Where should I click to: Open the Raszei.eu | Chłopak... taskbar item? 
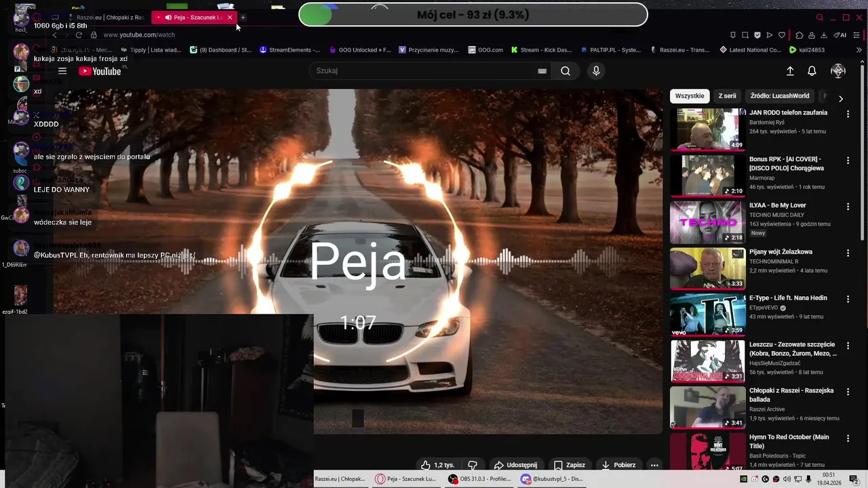341,479
